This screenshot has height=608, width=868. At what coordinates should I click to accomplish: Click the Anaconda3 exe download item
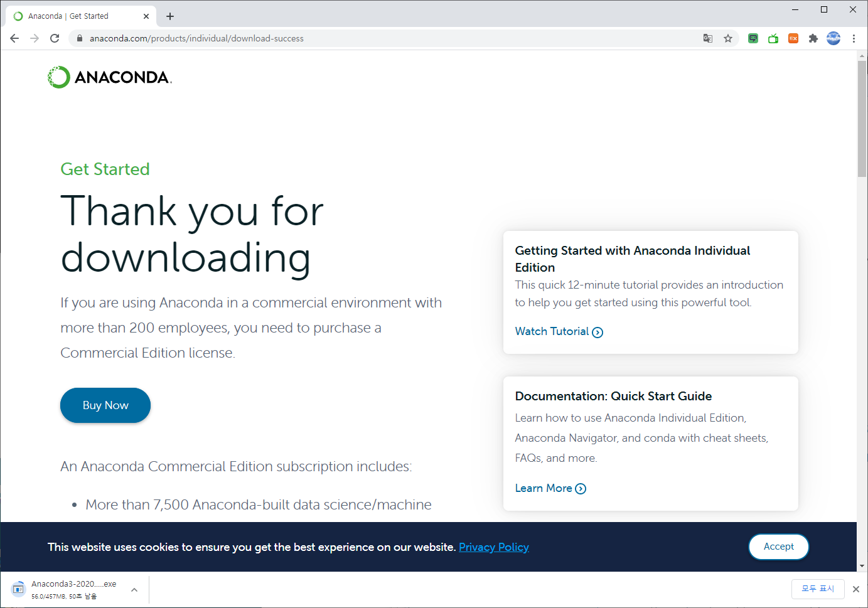[x=75, y=590]
